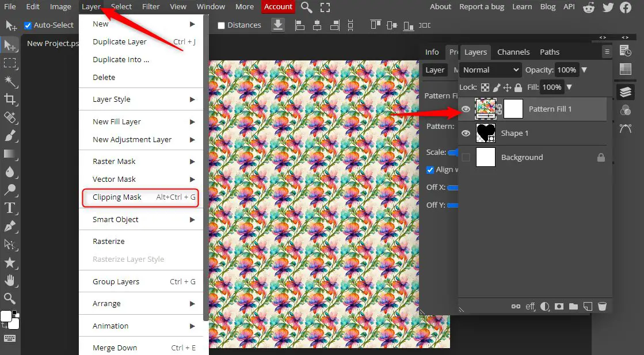Open the Opacity dropdown arrow
The width and height of the screenshot is (644, 355).
point(584,70)
